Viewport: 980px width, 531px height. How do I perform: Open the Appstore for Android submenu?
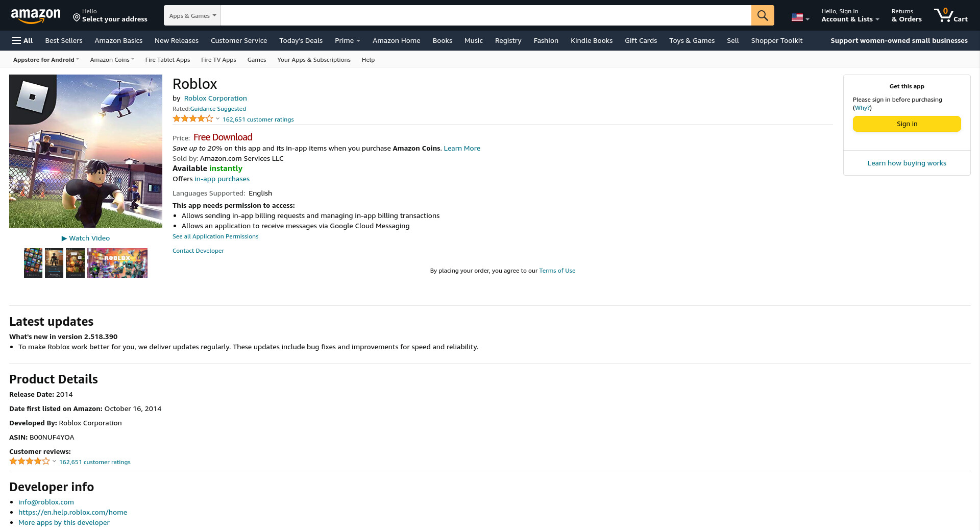(46, 60)
